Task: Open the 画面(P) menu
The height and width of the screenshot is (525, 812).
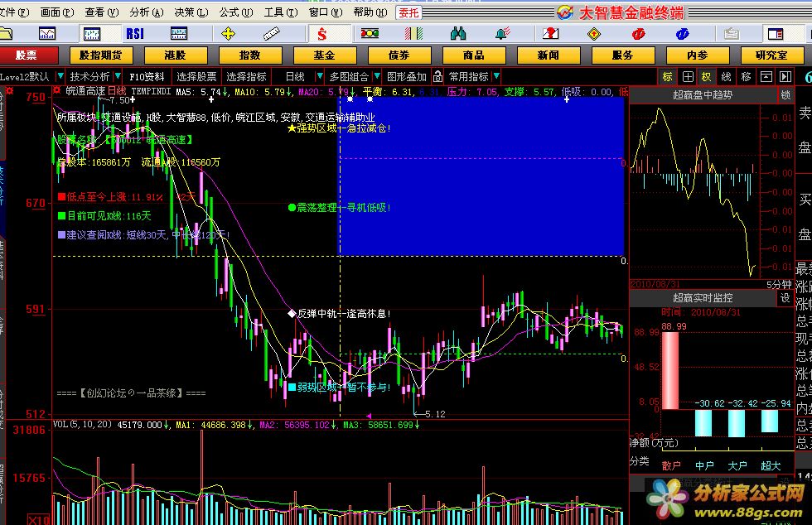Action: point(57,12)
